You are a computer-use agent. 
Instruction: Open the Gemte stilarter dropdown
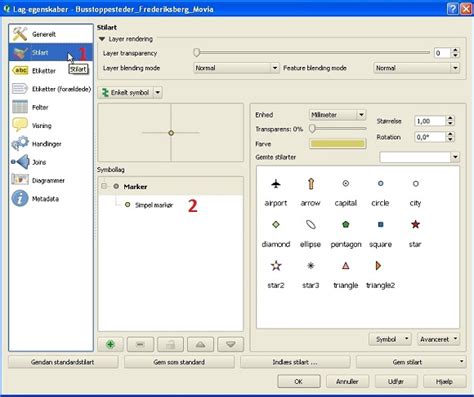coord(419,157)
